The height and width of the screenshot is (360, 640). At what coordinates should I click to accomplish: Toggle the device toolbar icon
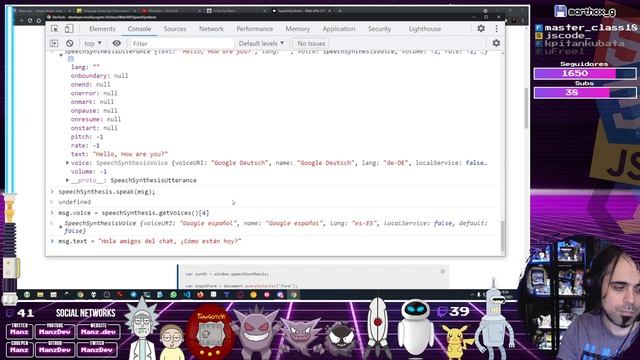tap(69, 29)
